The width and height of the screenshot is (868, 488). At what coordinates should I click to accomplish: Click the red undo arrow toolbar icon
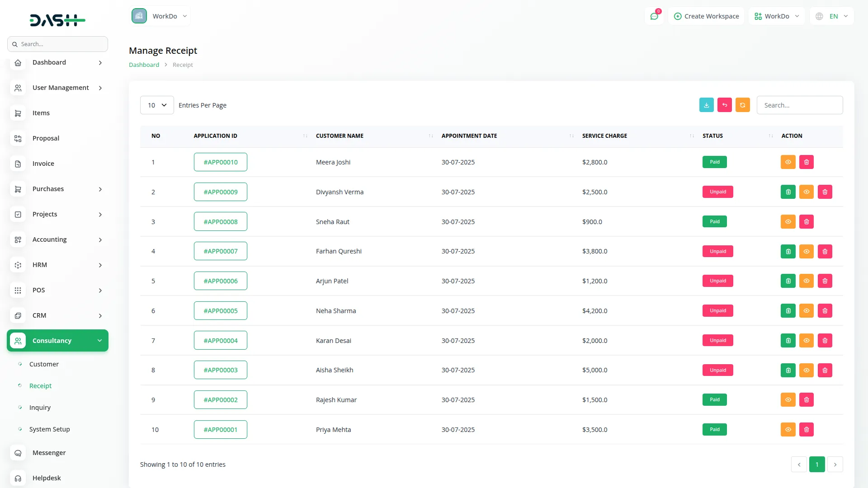pos(724,105)
